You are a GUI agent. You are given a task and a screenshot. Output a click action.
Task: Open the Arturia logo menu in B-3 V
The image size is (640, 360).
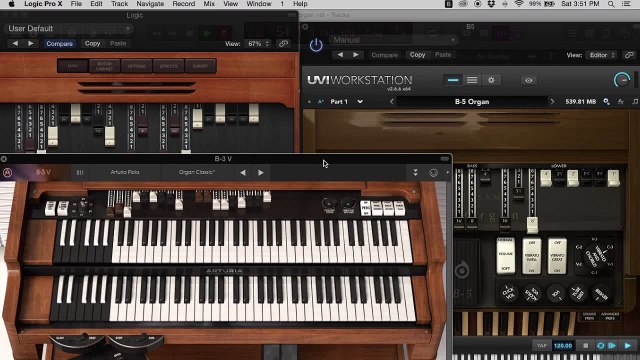[x=7, y=173]
